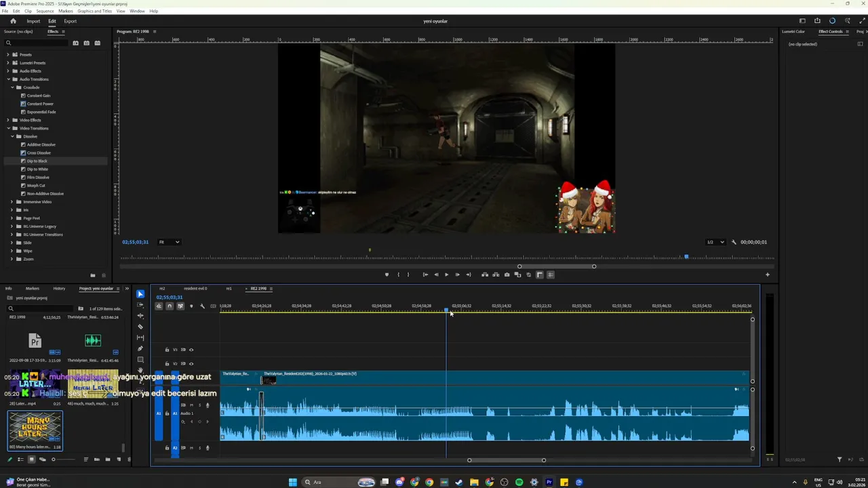Toggle Linked Selection in the timeline
The width and height of the screenshot is (868, 488).
(180, 306)
